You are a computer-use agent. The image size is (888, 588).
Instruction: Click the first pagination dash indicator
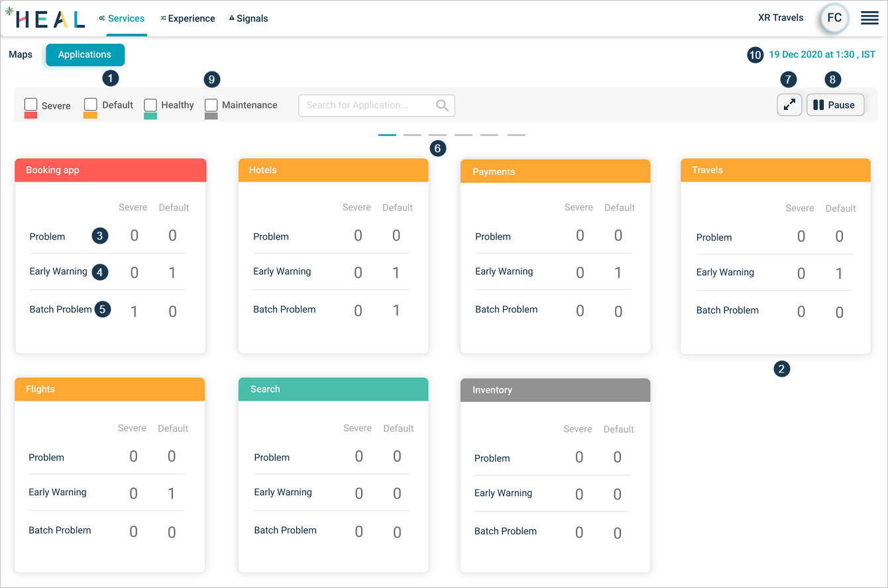pos(387,135)
